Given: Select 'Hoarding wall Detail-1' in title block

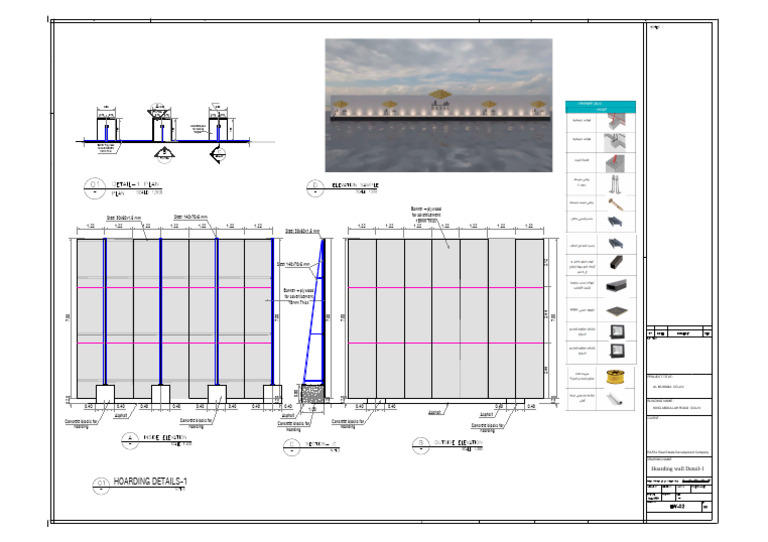Looking at the screenshot, I should point(677,469).
